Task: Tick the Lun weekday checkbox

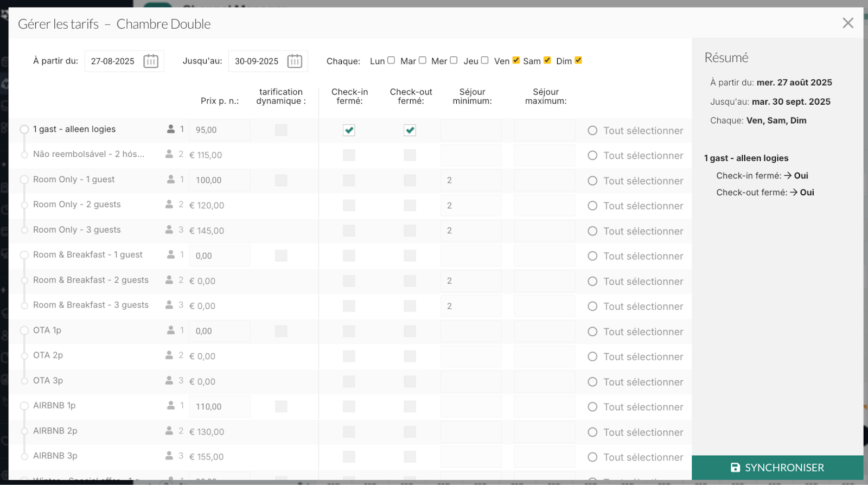Action: 391,60
